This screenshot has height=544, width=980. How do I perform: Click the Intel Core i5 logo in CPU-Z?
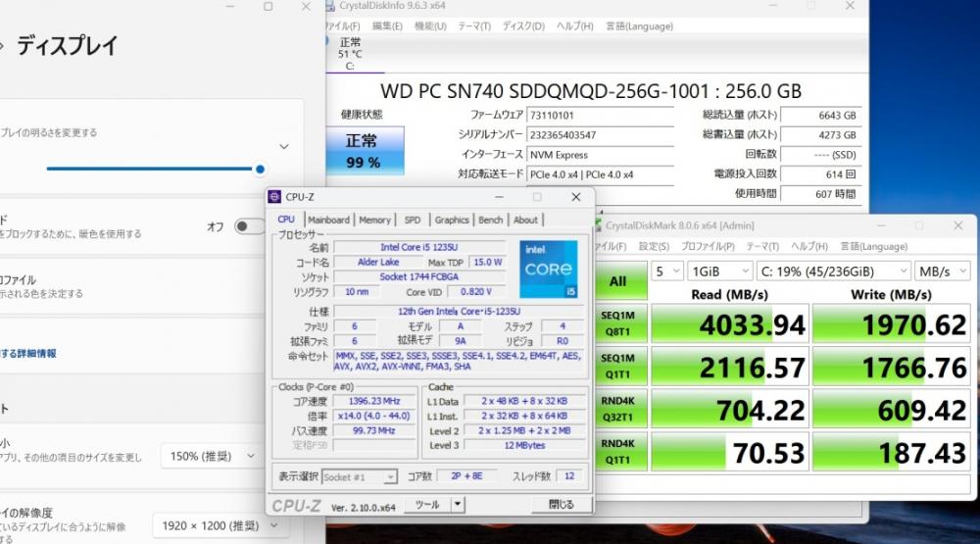548,270
